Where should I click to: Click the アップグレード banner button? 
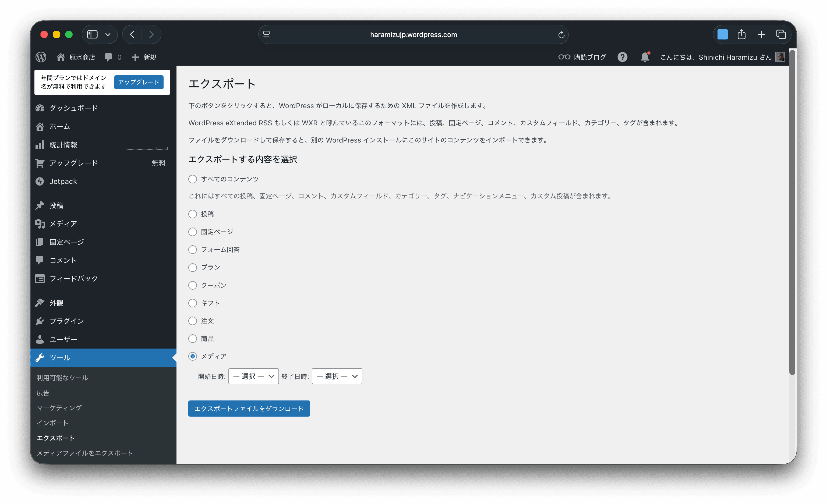[x=139, y=82]
